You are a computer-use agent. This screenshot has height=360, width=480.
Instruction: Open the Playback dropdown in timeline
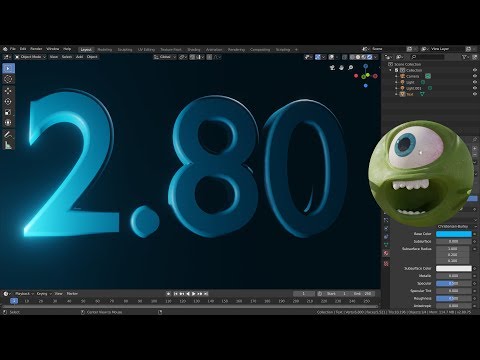[x=24, y=294]
